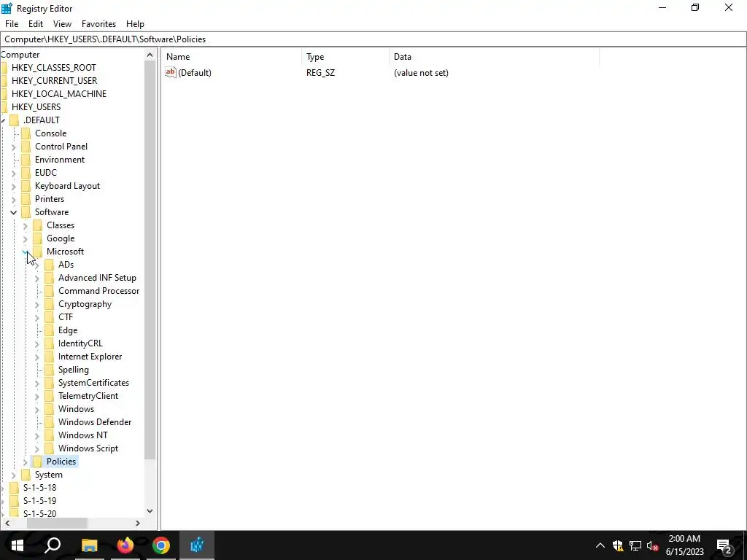
Task: Launch Google Chrome from taskbar
Action: pos(161,545)
